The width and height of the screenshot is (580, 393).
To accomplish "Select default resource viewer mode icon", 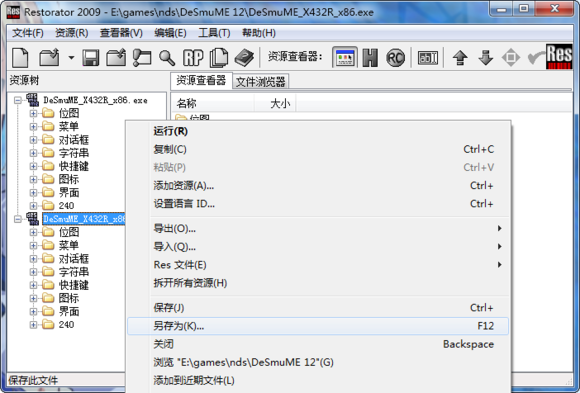I will 345,57.
